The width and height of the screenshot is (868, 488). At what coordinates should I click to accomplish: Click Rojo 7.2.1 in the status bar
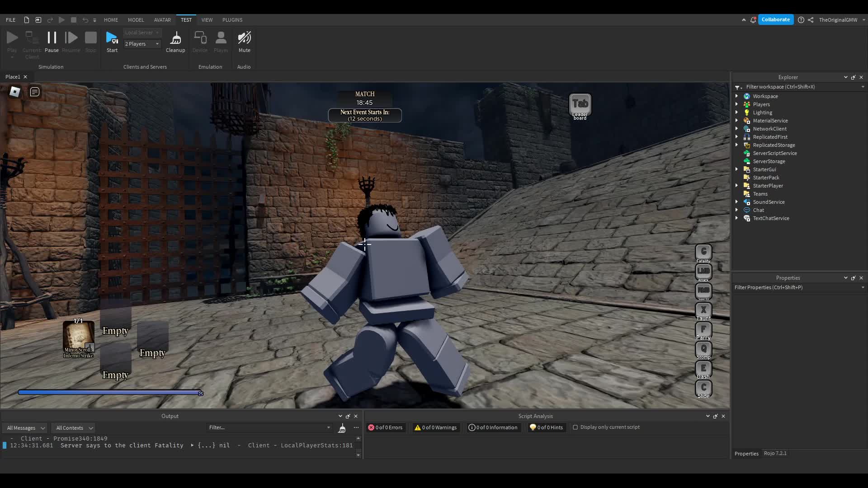pyautogui.click(x=774, y=453)
